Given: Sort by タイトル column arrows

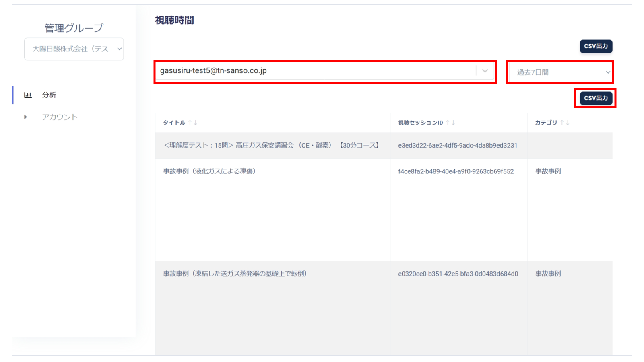Looking at the screenshot, I should (192, 123).
